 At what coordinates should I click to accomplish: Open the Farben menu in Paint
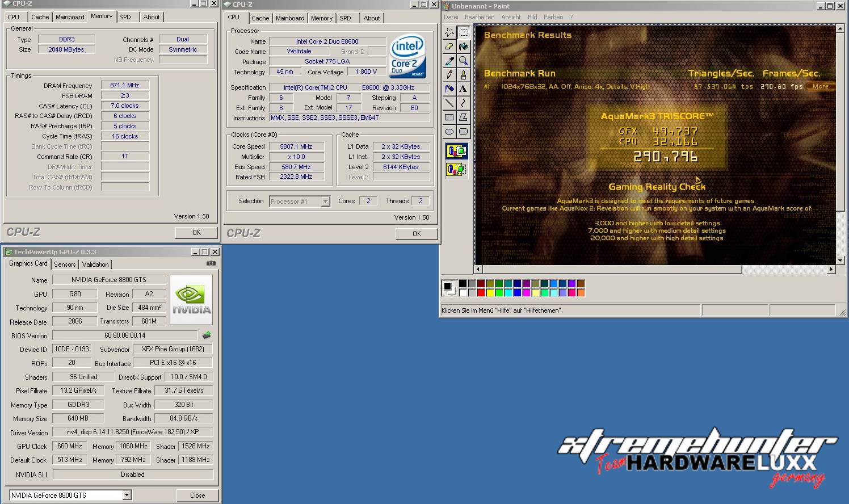coord(553,17)
